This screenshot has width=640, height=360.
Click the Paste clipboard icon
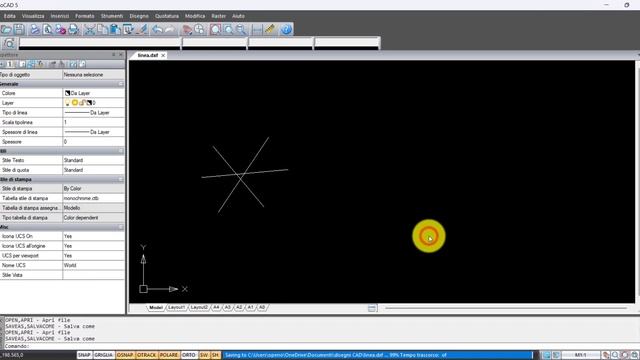click(x=115, y=29)
